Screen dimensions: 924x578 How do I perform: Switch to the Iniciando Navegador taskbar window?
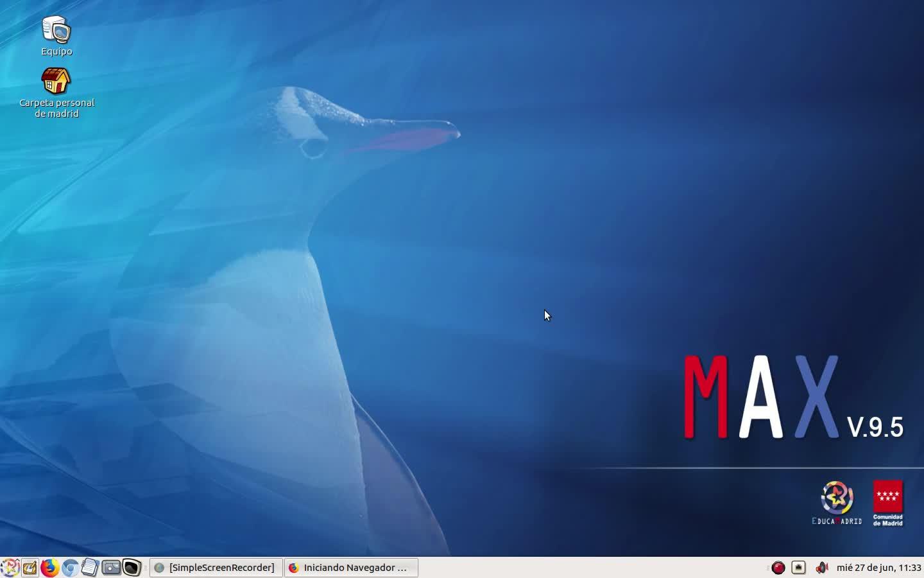[x=352, y=568]
